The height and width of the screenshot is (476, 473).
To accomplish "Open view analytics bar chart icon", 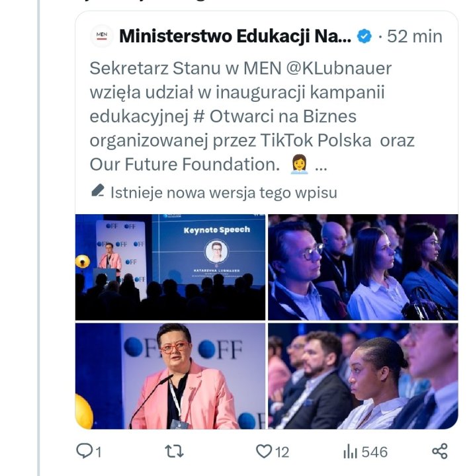I will point(350,452).
